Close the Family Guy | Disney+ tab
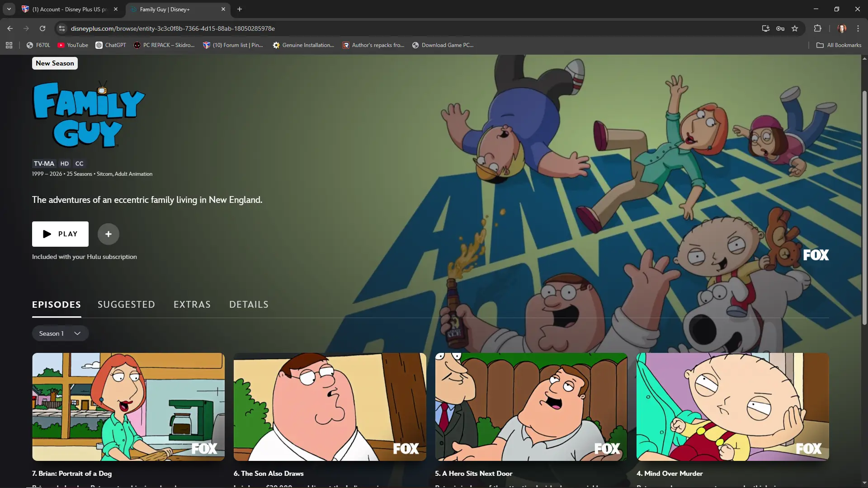 click(x=223, y=9)
